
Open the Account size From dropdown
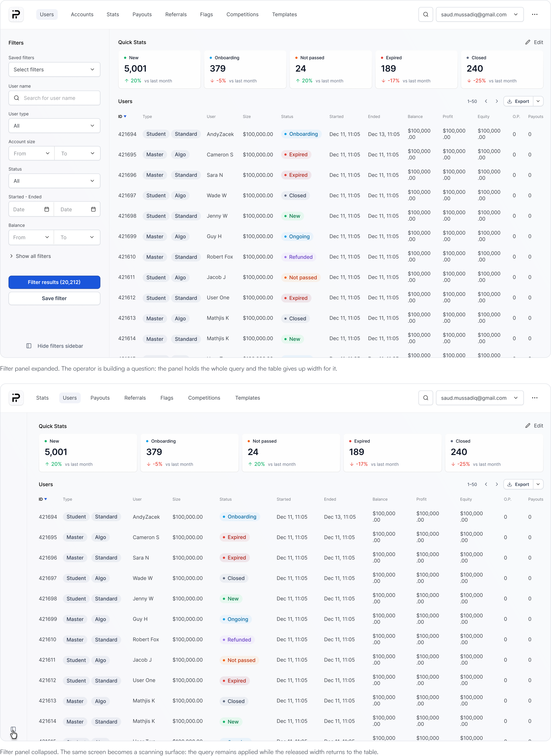pos(31,154)
